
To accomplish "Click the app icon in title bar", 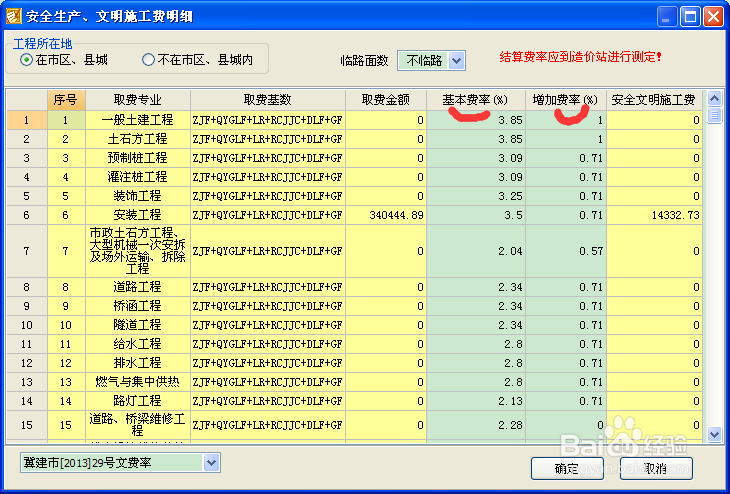I will pyautogui.click(x=13, y=16).
